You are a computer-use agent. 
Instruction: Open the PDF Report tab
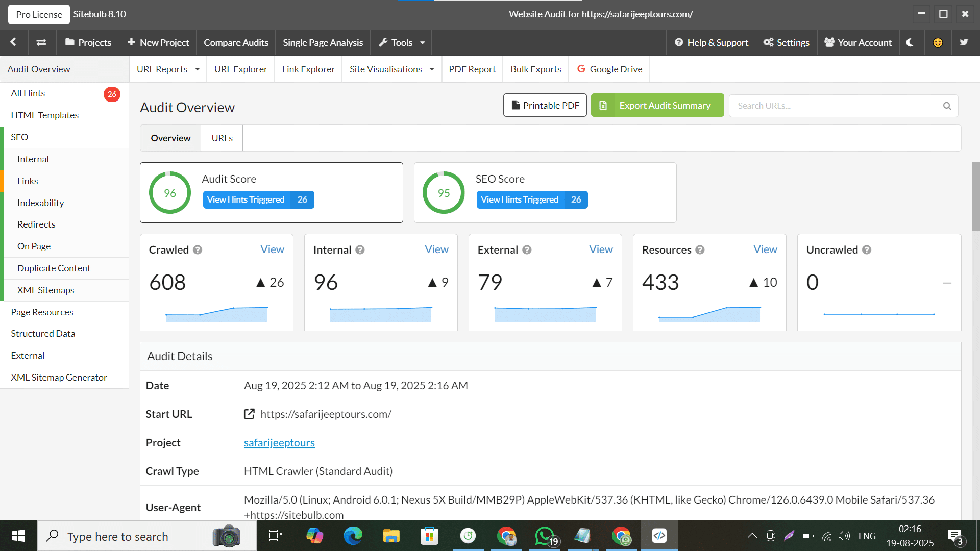(472, 69)
